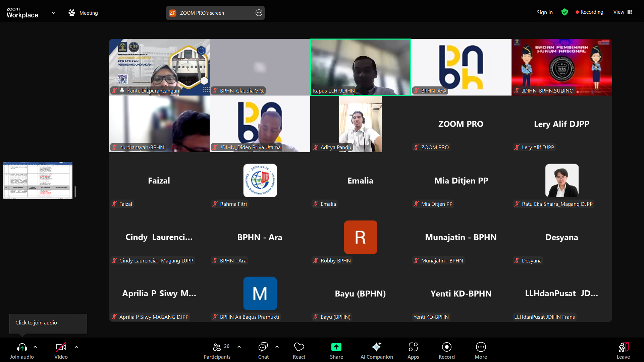
Task: Click the pin icon on Kanti's tile
Action: pos(122,90)
